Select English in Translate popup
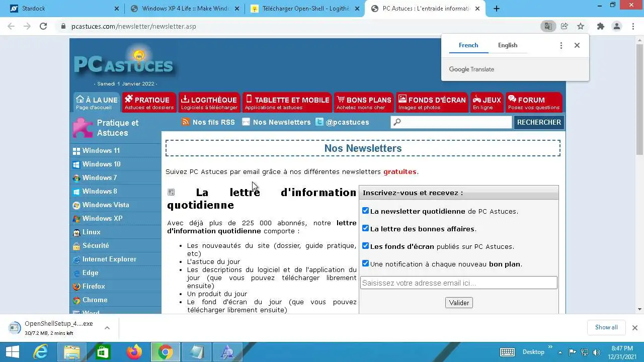 (x=508, y=45)
